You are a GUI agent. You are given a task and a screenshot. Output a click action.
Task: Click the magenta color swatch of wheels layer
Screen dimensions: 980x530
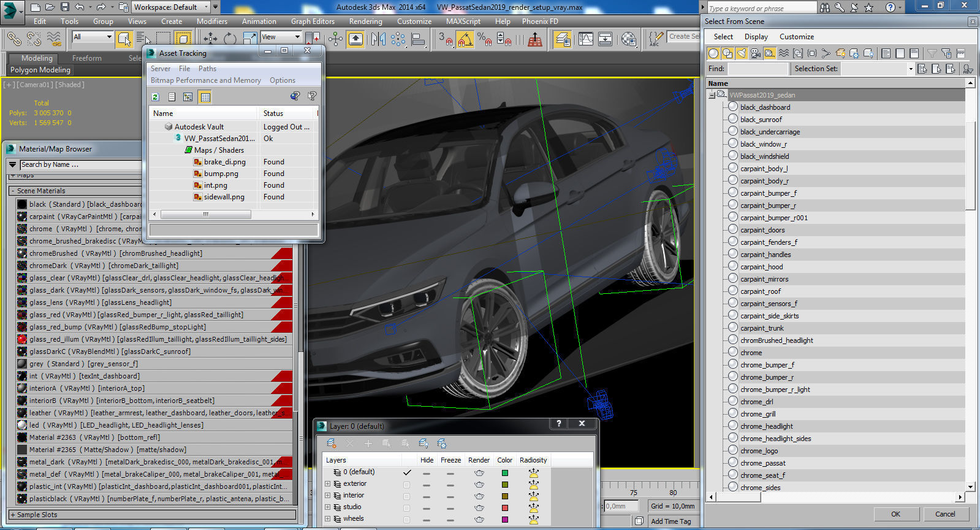click(x=504, y=520)
